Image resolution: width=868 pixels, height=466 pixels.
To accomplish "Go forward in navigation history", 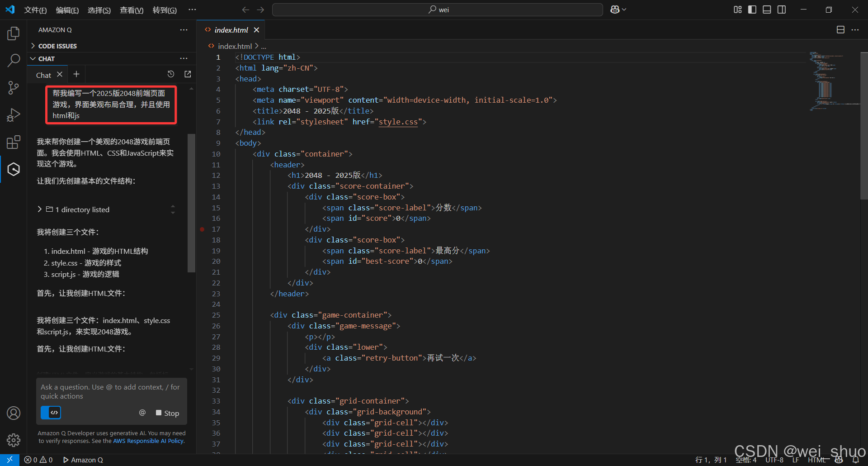I will [x=260, y=10].
